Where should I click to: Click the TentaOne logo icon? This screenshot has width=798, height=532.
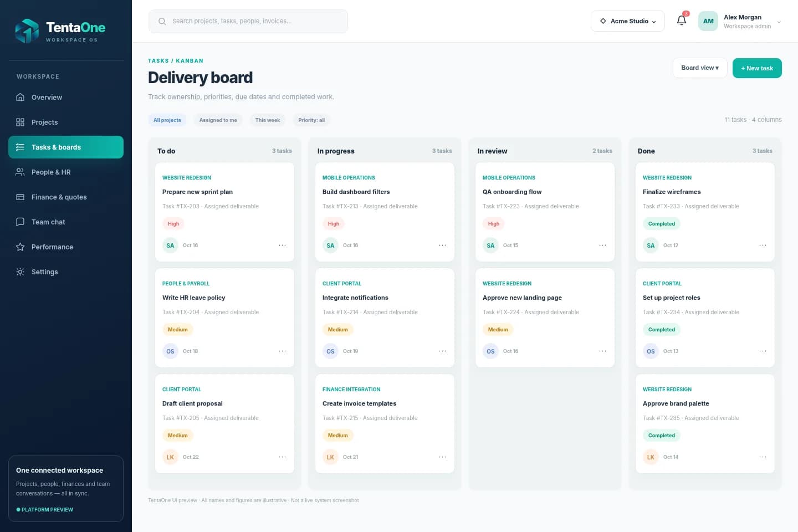(x=27, y=31)
